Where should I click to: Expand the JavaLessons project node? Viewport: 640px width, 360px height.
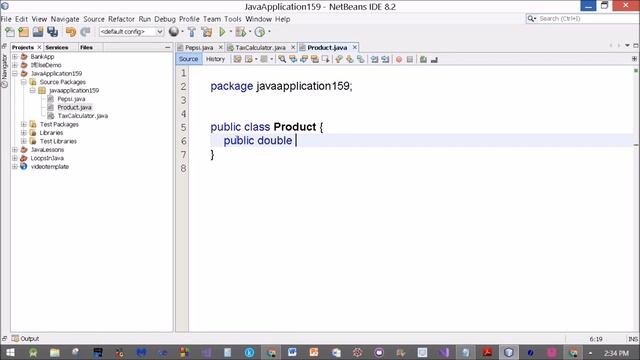coord(15,150)
